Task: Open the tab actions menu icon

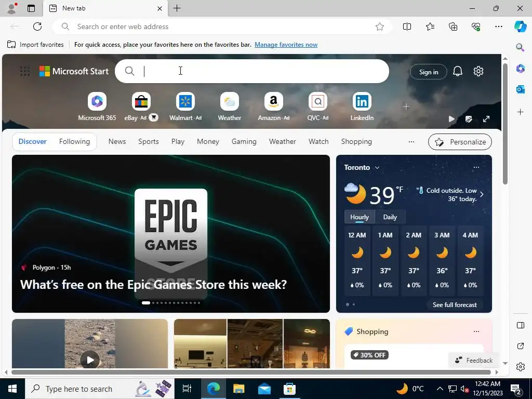Action: tap(31, 8)
